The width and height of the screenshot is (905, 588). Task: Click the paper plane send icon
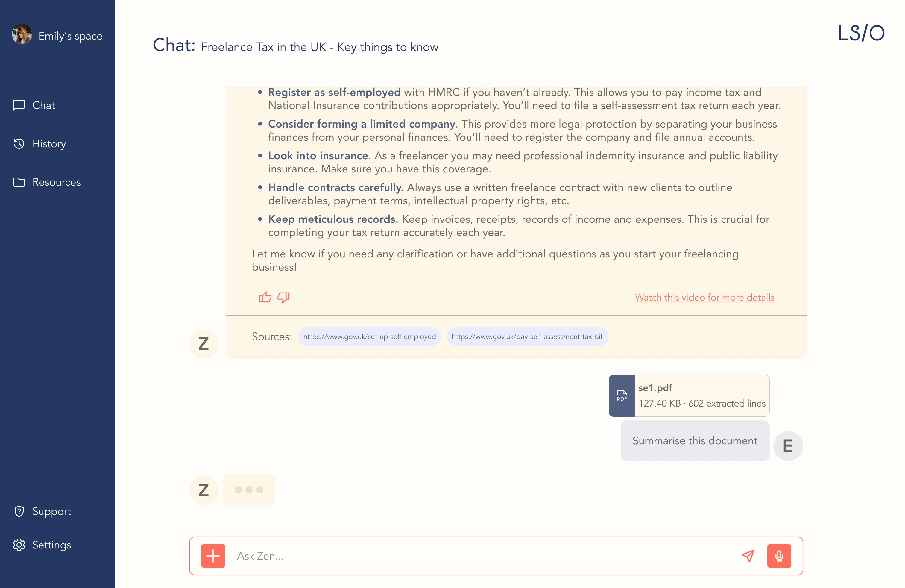(x=748, y=556)
